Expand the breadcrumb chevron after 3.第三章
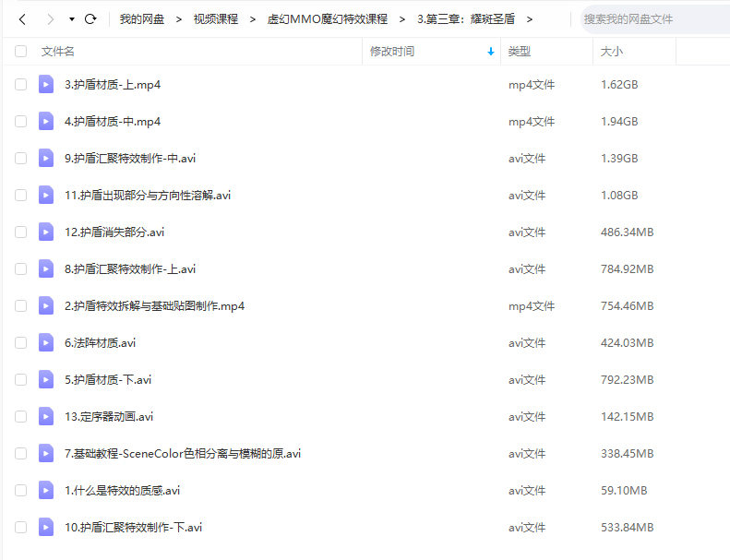Viewport: 730px width, 560px height. [530, 18]
